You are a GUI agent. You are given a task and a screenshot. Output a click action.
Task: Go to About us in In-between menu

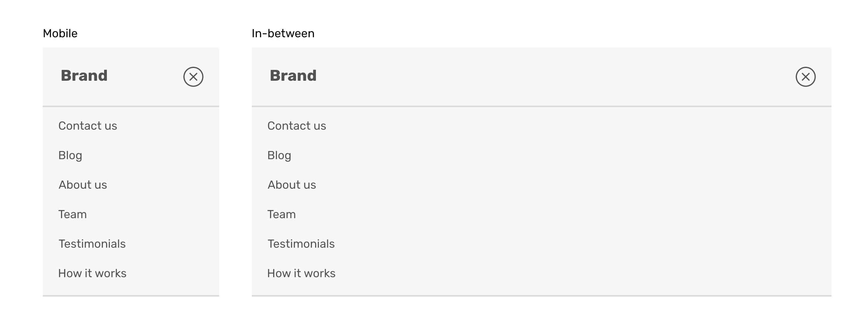pyautogui.click(x=291, y=185)
